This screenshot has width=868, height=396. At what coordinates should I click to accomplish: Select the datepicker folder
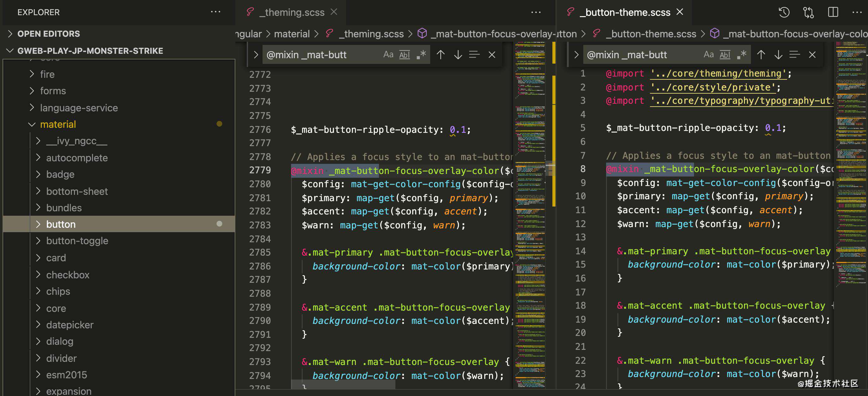pos(70,325)
